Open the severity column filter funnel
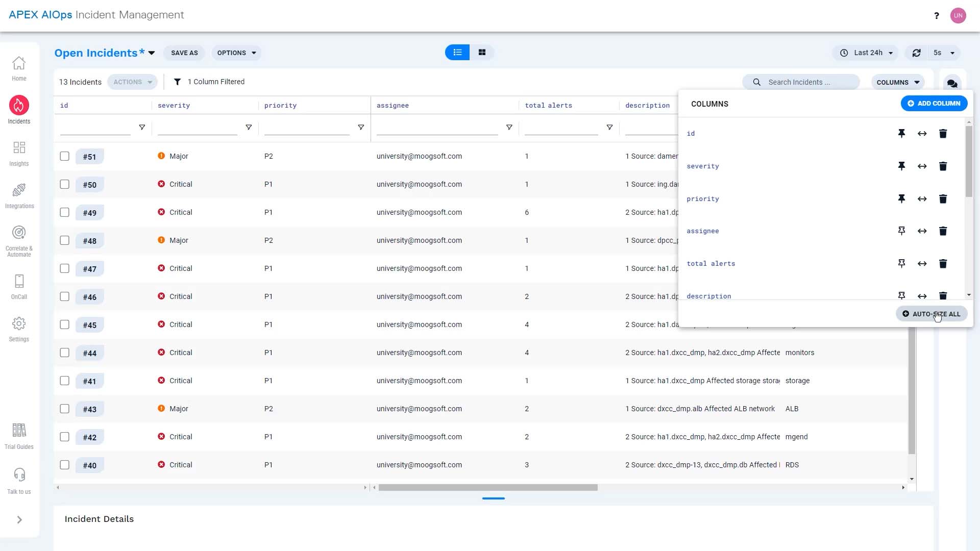Screen dimensions: 980x551 pos(249,128)
